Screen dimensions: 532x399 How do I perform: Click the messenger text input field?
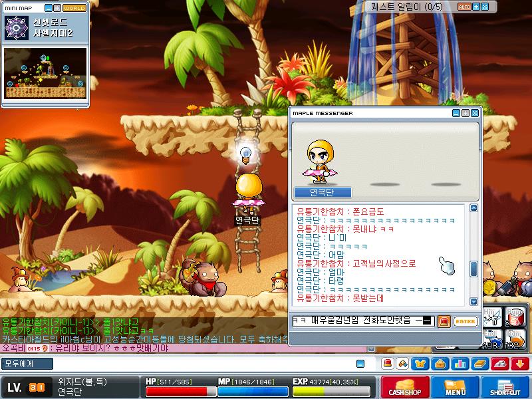pos(363,321)
